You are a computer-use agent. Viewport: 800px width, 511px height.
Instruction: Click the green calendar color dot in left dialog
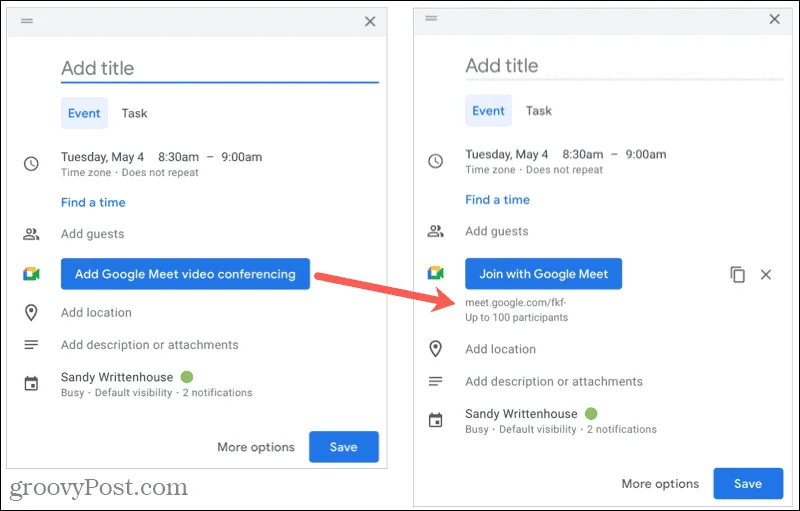[x=187, y=377]
